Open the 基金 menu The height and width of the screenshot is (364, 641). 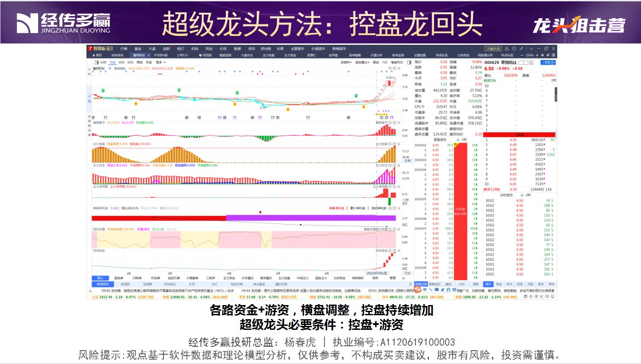(138, 49)
